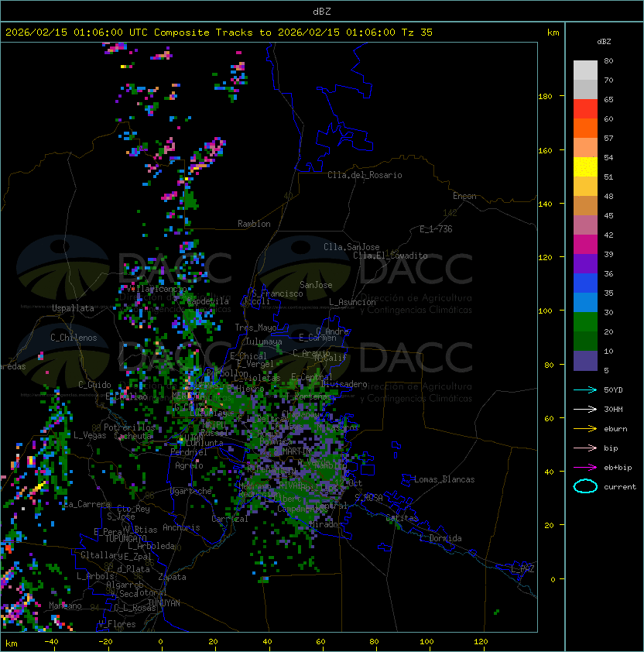Click the 'Agrelo' place label
644x652 pixels.
tap(189, 465)
